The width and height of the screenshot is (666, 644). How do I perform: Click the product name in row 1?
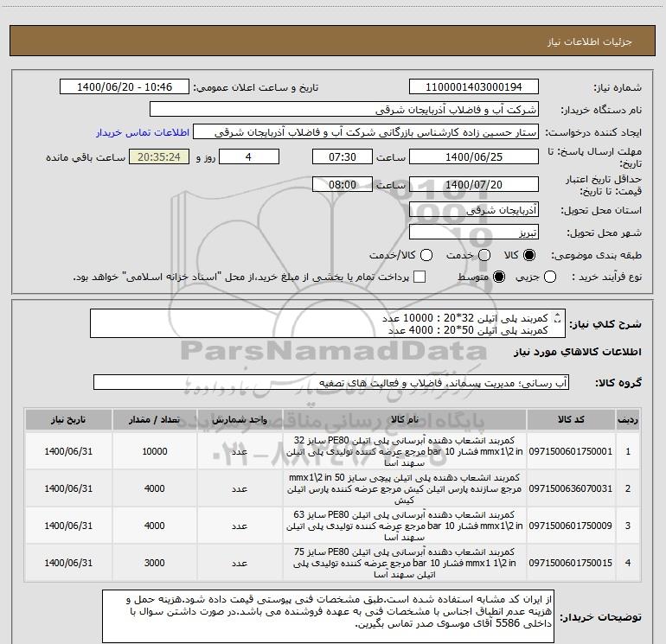pos(405,451)
